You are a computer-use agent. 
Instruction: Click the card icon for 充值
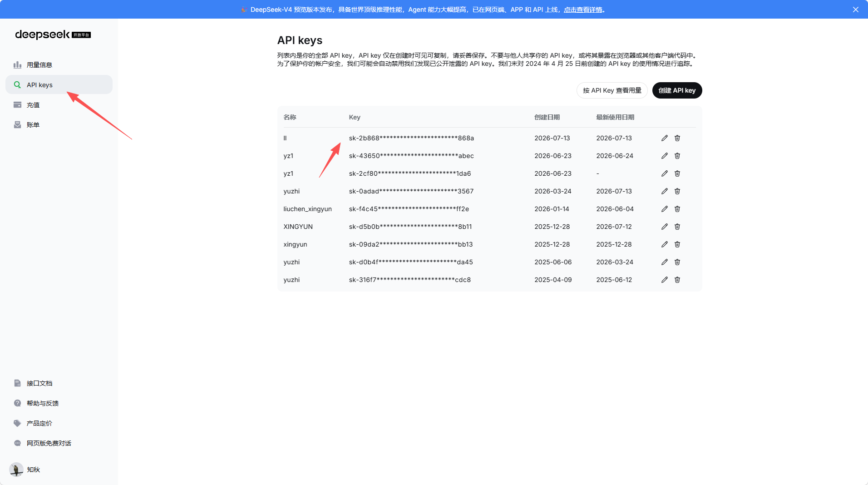click(x=17, y=105)
